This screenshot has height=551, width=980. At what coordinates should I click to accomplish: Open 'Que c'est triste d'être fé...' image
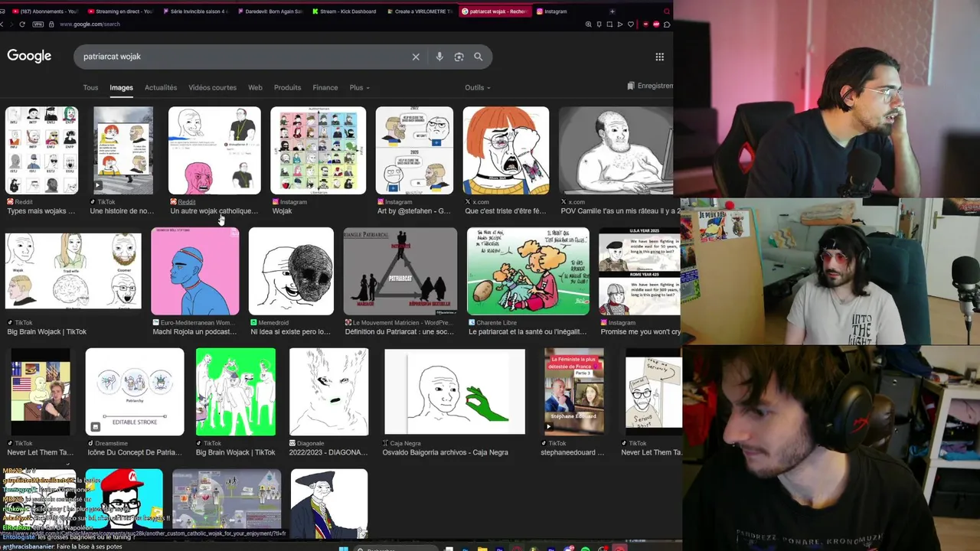(505, 150)
